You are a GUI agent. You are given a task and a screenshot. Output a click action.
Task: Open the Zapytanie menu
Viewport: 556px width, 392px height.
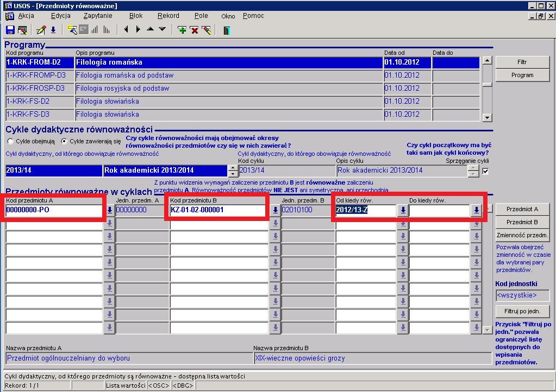[x=98, y=16]
